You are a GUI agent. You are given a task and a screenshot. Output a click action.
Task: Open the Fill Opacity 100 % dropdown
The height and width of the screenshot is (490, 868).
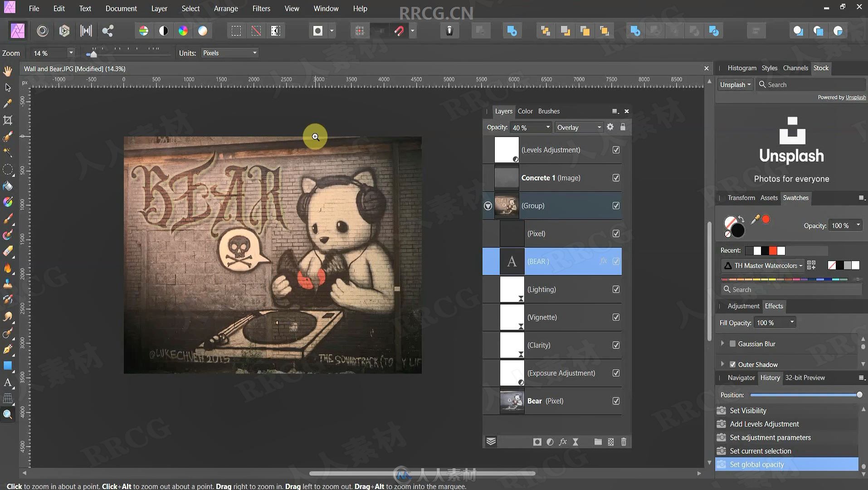792,322
